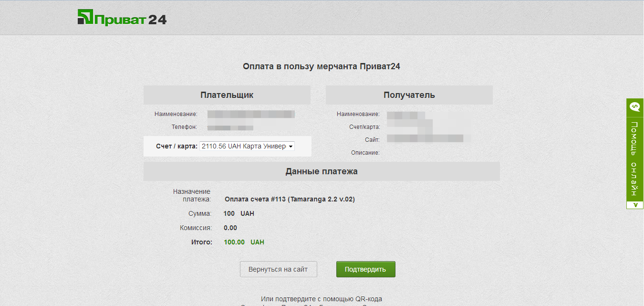Click the Назначение платежа label
This screenshot has height=306, width=644.
(x=192, y=195)
